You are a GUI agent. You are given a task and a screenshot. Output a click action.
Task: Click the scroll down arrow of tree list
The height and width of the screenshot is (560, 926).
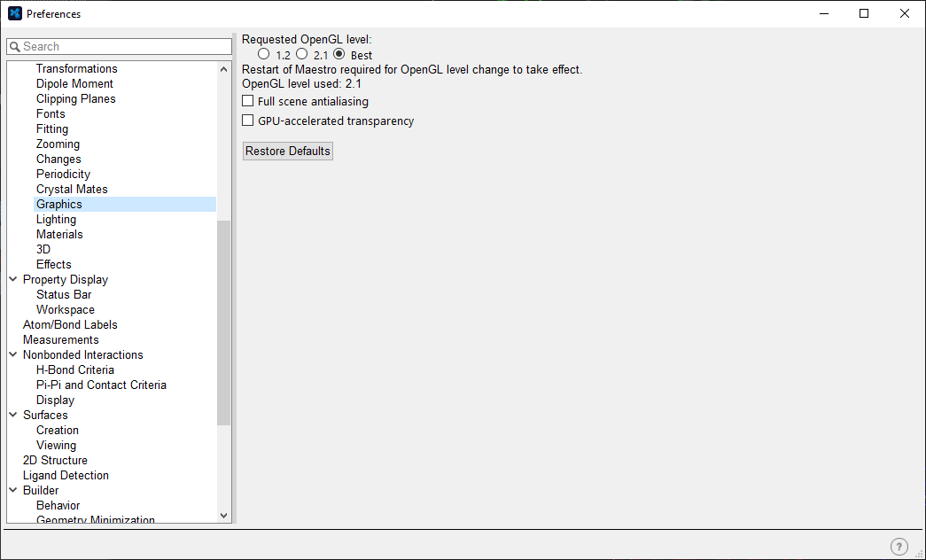click(x=223, y=516)
